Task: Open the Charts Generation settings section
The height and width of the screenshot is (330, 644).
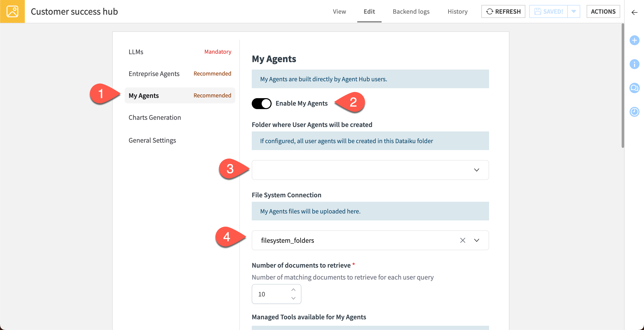Action: 154,117
